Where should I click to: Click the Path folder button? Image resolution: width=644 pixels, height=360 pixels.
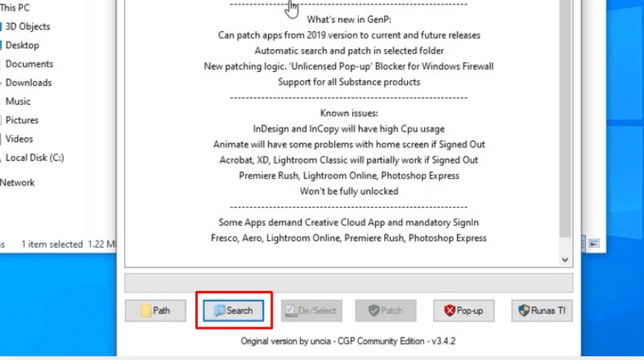click(x=155, y=310)
